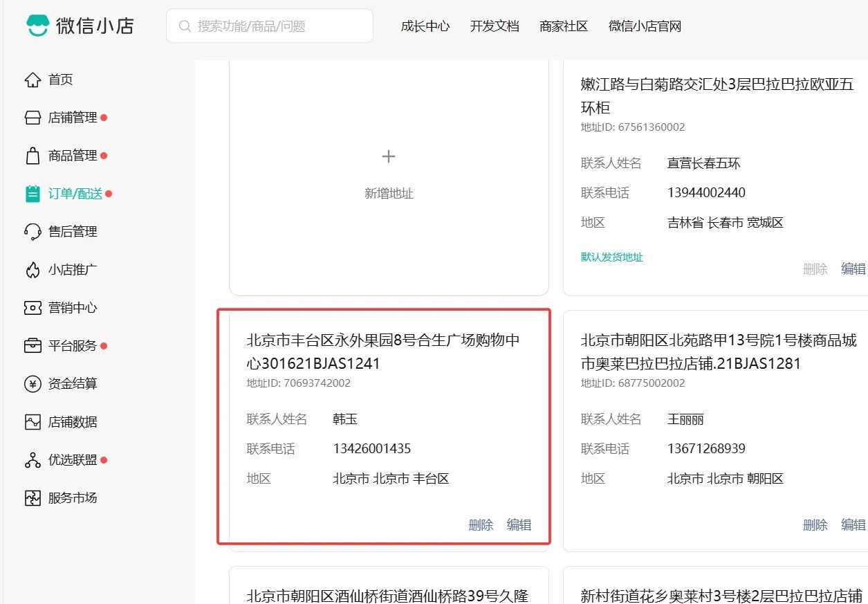Click the search magnifier icon
The image size is (868, 604).
point(185,26)
